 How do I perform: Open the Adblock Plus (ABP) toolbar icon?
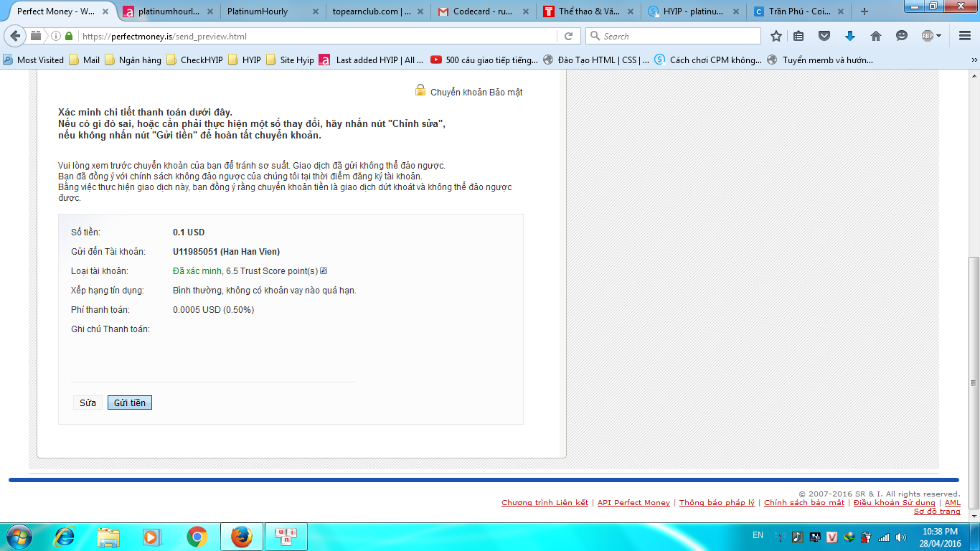928,36
